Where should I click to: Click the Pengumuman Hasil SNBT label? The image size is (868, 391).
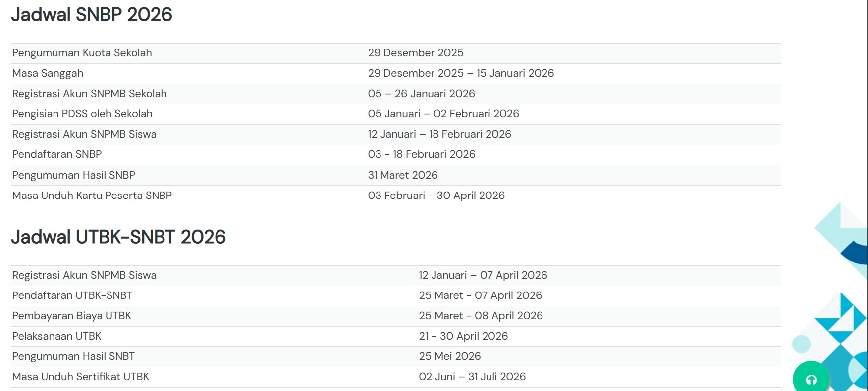[x=73, y=356]
